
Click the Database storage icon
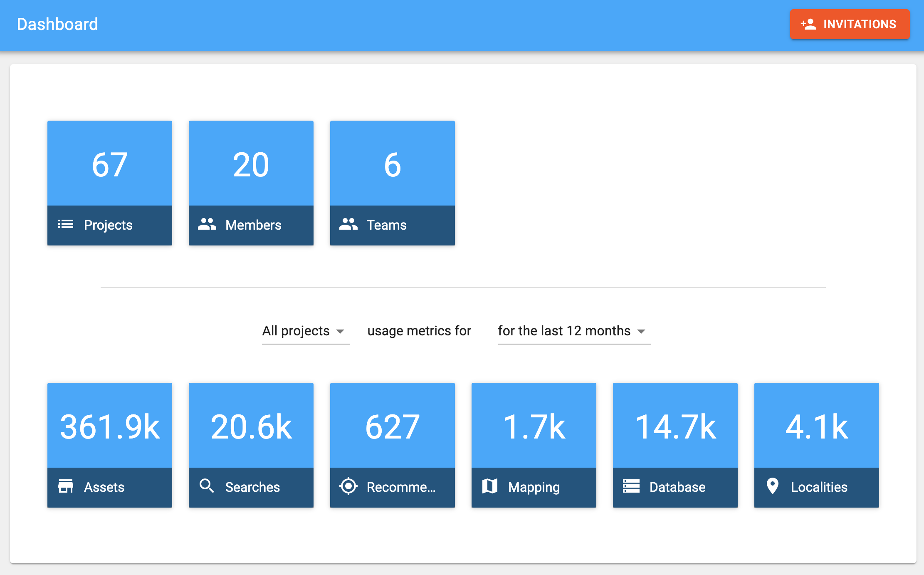631,486
